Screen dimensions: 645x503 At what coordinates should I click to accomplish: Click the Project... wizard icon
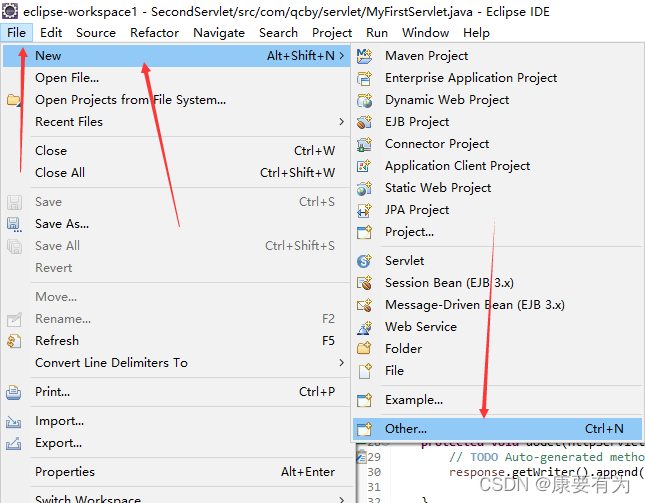coord(364,232)
